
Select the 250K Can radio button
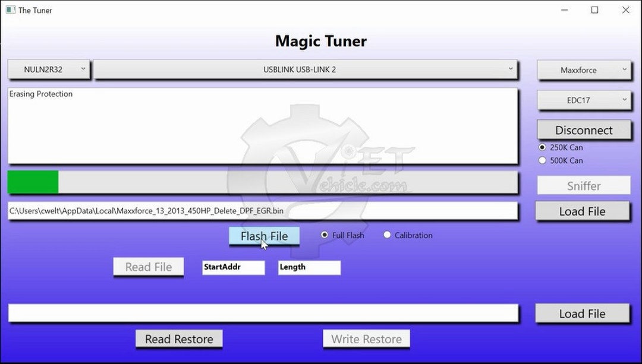tap(542, 147)
